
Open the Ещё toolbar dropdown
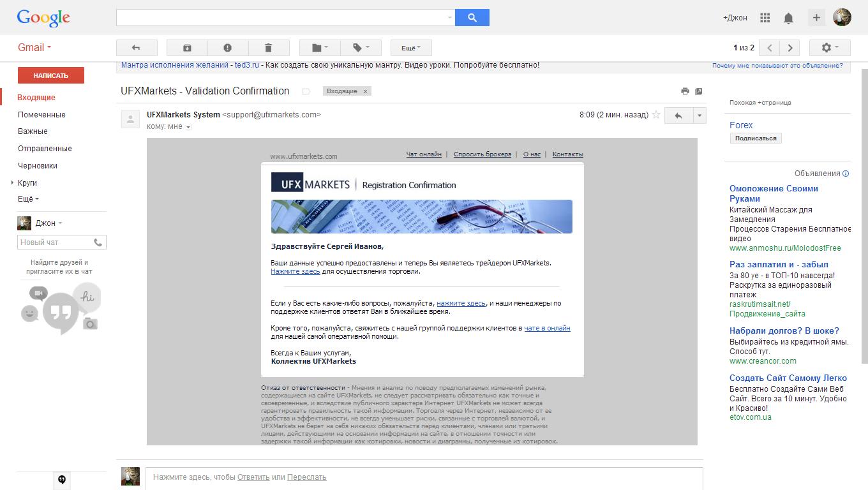[x=411, y=48]
